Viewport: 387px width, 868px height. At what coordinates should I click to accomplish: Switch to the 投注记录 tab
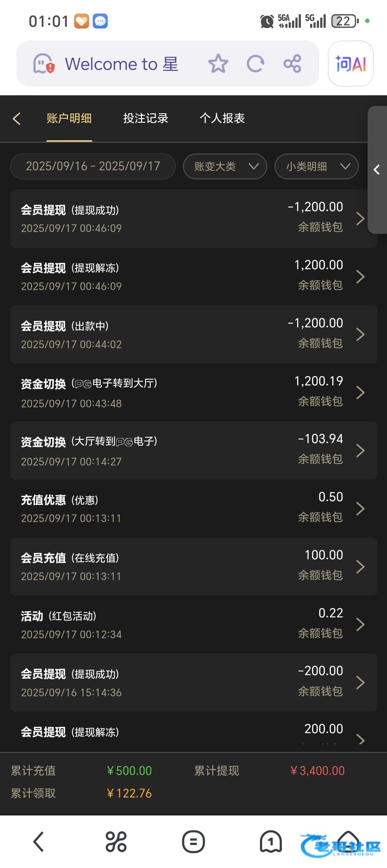coord(146,118)
